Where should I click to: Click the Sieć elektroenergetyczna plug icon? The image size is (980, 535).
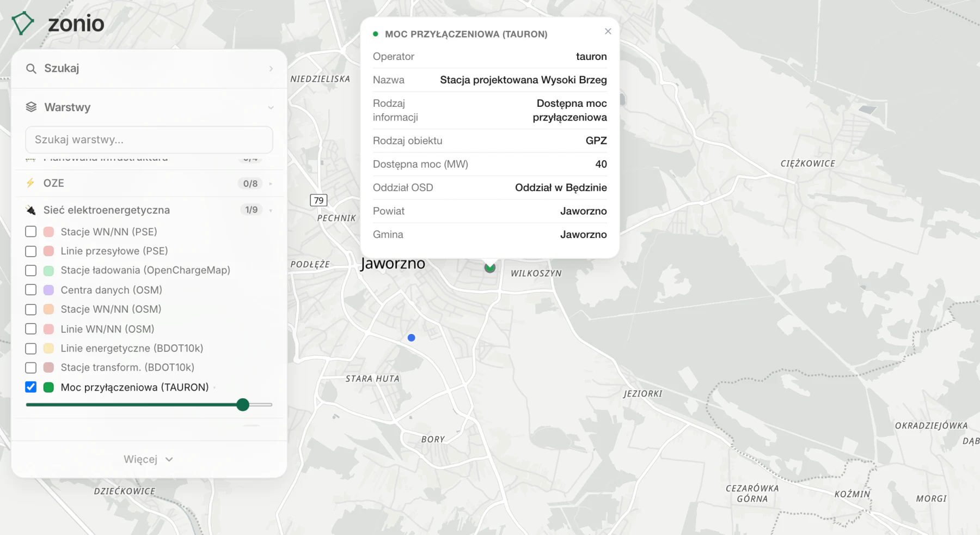30,210
